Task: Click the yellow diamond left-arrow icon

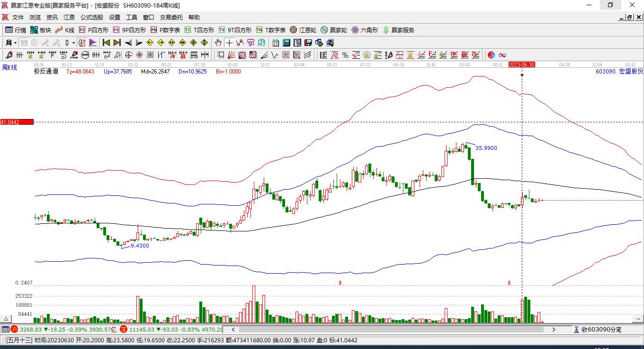Action: point(150,43)
